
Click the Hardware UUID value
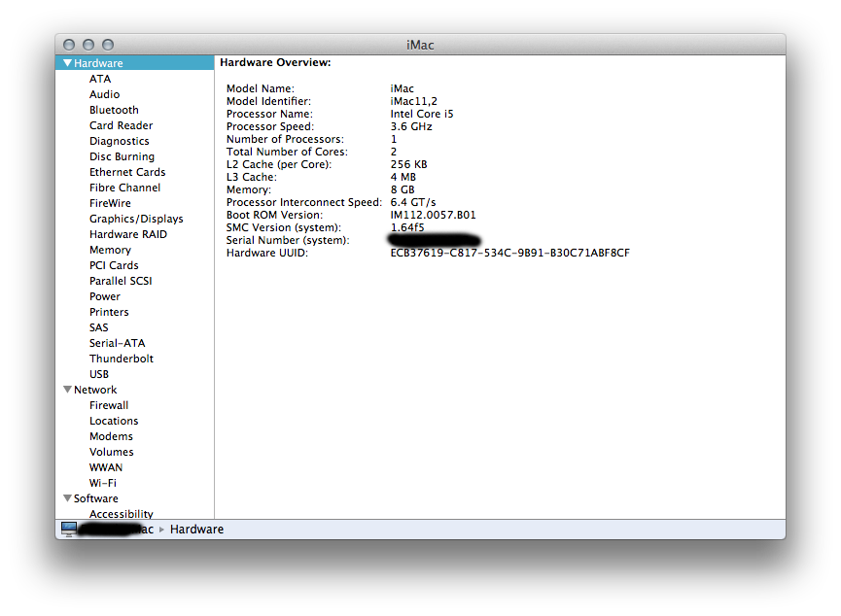coord(510,253)
